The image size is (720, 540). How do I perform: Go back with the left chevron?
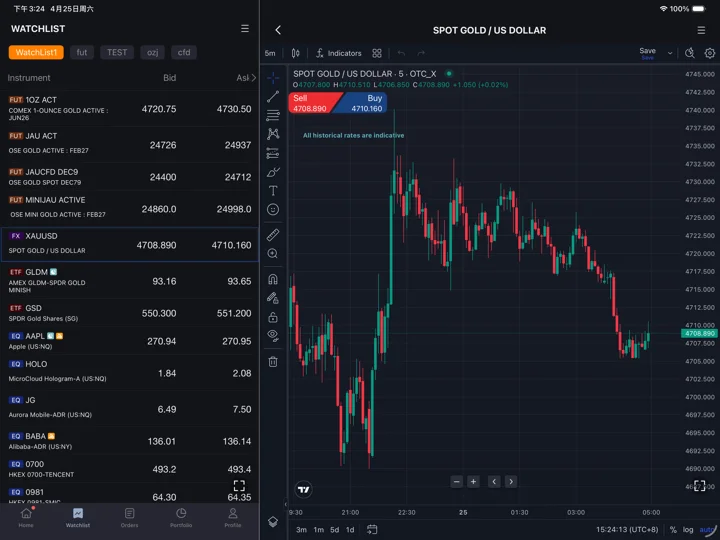pyautogui.click(x=278, y=30)
